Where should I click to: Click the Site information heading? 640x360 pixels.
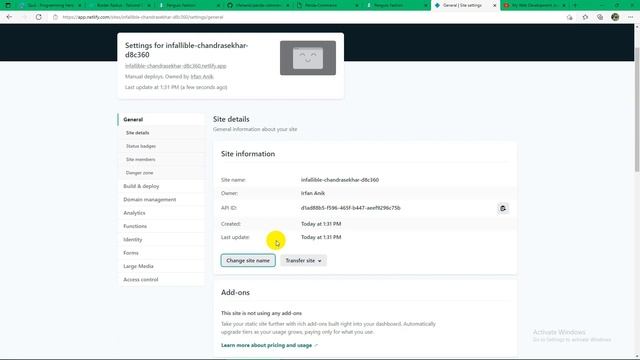tap(248, 154)
